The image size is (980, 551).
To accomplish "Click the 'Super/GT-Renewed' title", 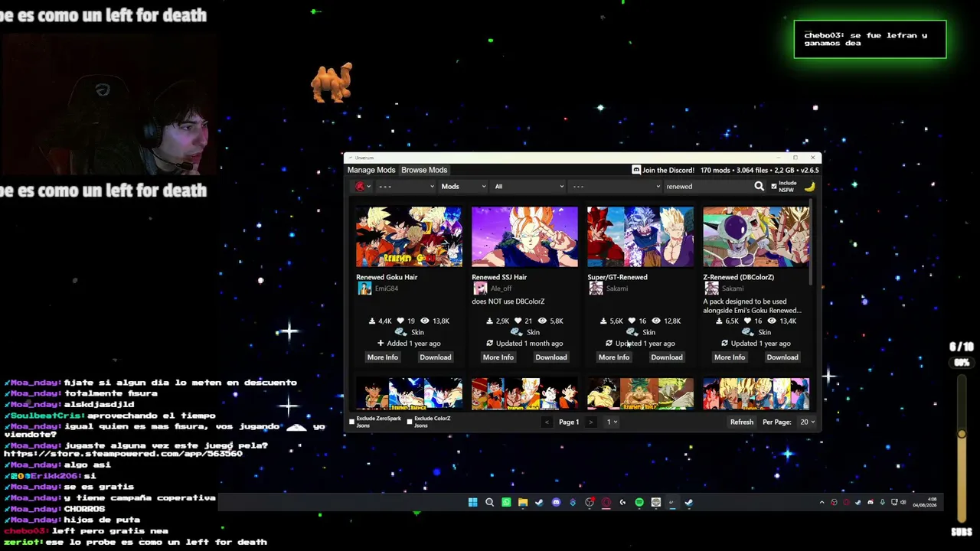I will coord(617,277).
